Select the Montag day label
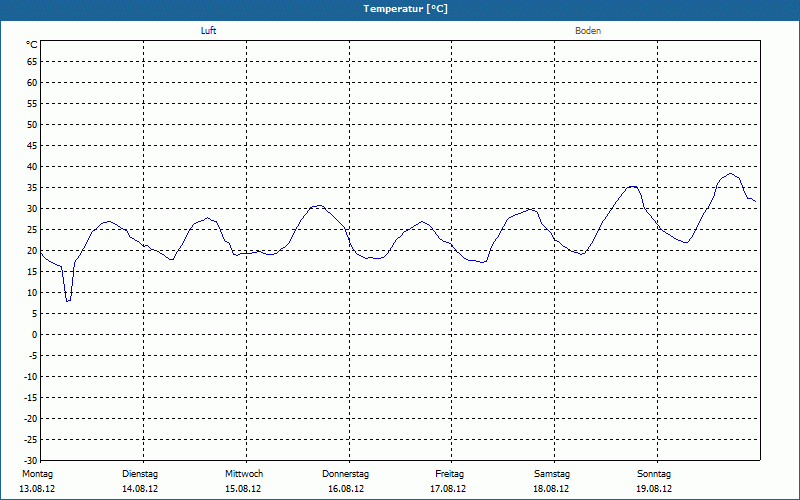 pos(37,474)
